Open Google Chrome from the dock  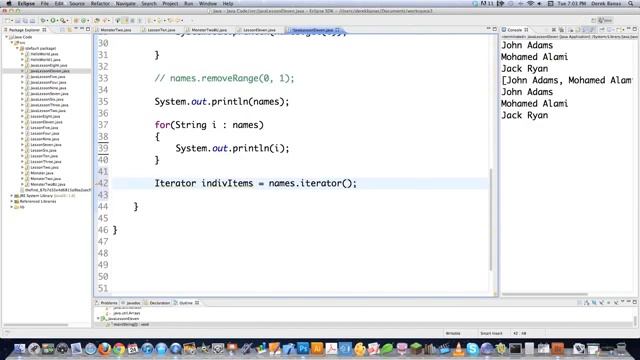(119, 349)
